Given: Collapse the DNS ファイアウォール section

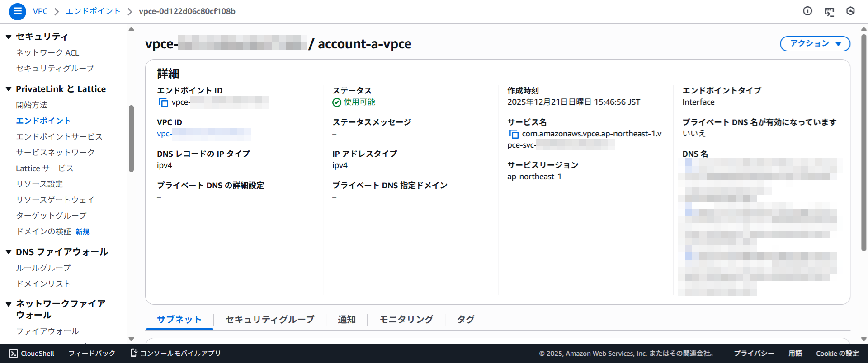Looking at the screenshot, I should click(9, 252).
